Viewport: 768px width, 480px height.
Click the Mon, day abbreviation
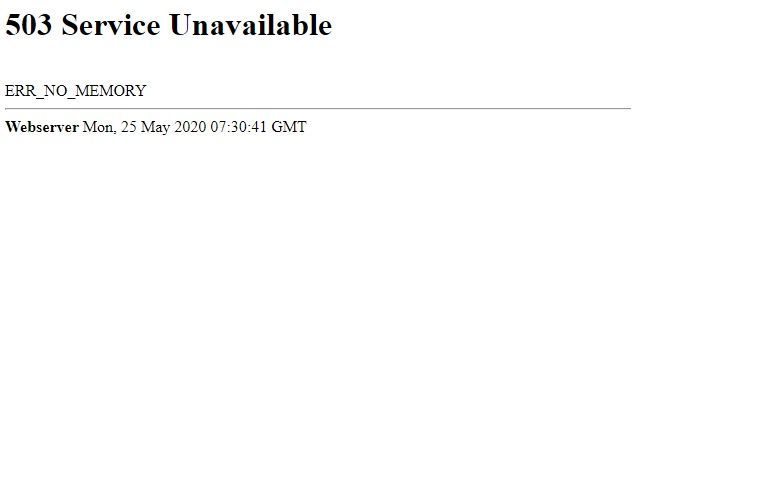pos(99,127)
